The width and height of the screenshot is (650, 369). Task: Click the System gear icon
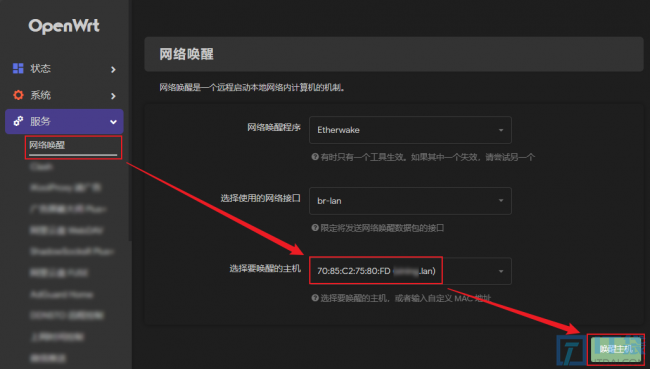coord(18,95)
